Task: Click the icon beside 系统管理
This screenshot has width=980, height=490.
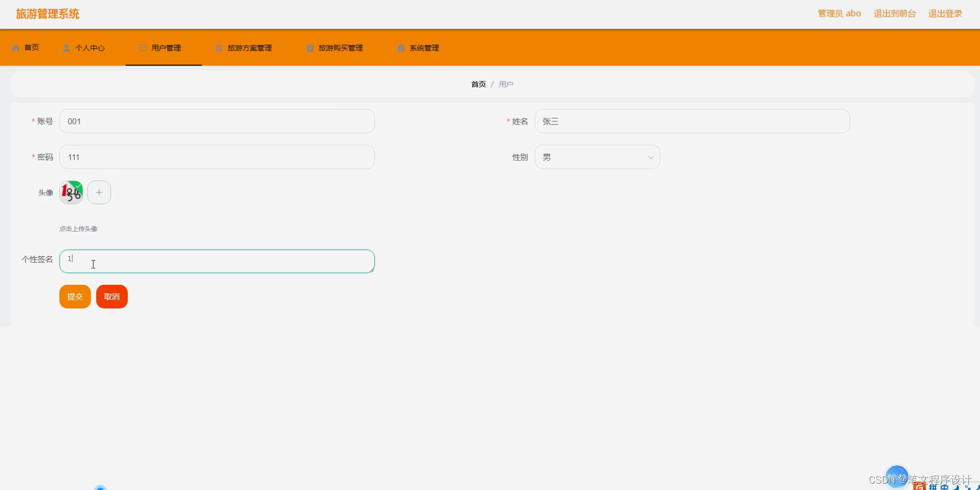Action: [401, 47]
